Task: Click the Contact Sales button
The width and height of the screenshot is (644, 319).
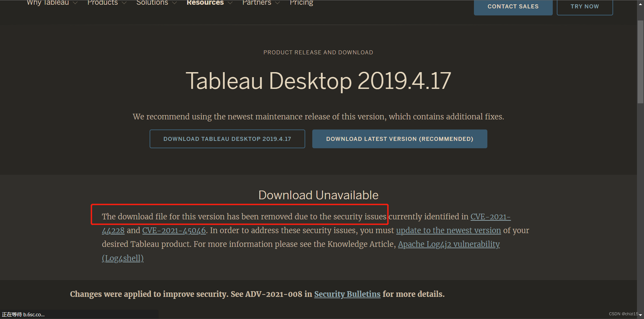Action: [513, 7]
